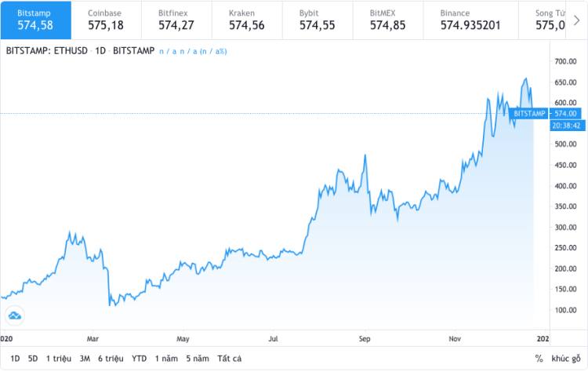This screenshot has width=588, height=372.
Task: Show the 1 năm time range
Action: (165, 358)
